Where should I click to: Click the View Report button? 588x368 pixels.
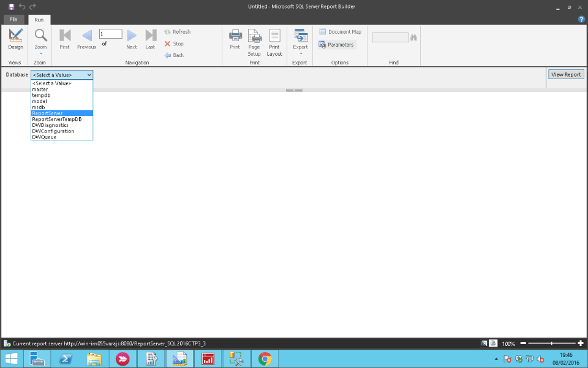(566, 74)
